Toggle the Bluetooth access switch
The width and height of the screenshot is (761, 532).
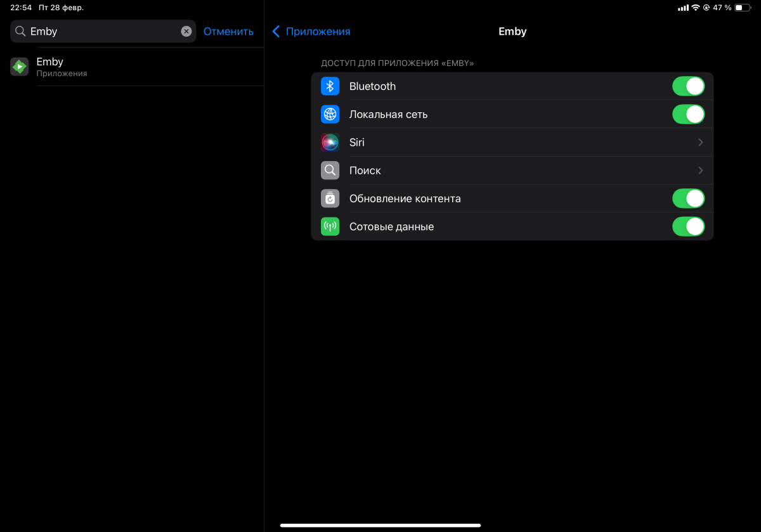(688, 86)
